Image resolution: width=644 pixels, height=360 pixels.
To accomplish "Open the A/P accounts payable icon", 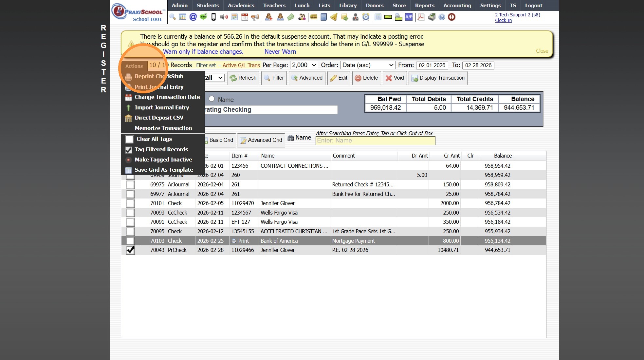I will coord(409,17).
